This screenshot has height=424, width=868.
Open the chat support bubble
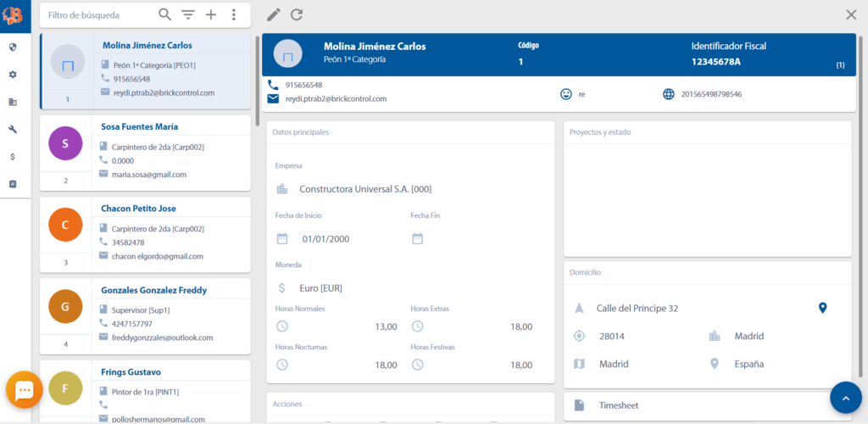point(25,390)
